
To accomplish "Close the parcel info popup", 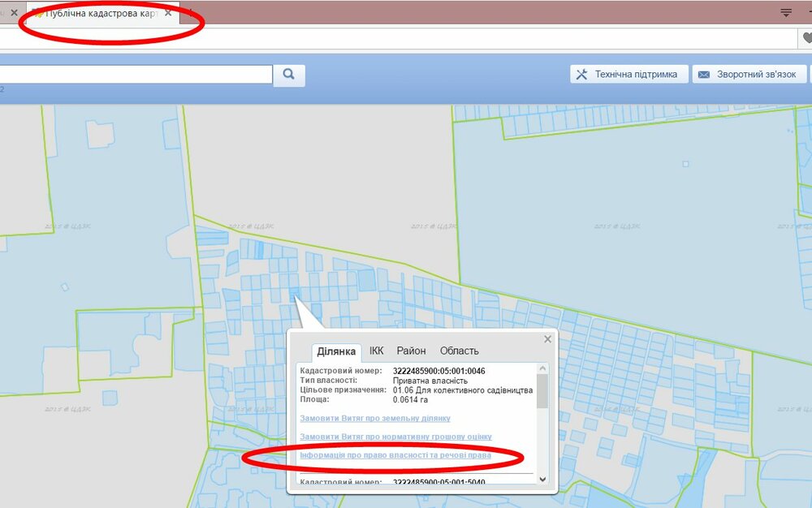I will pos(548,339).
